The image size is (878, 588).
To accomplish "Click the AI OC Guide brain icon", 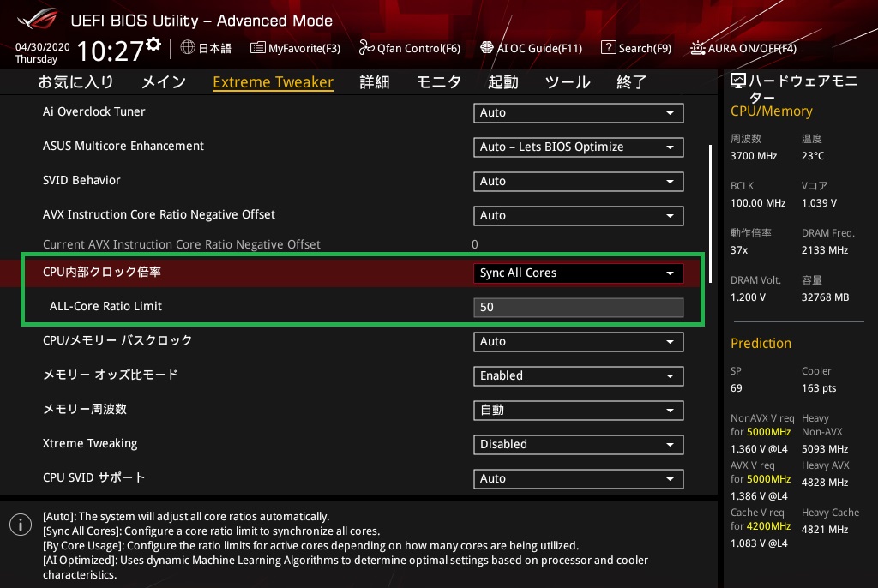I will click(x=487, y=48).
